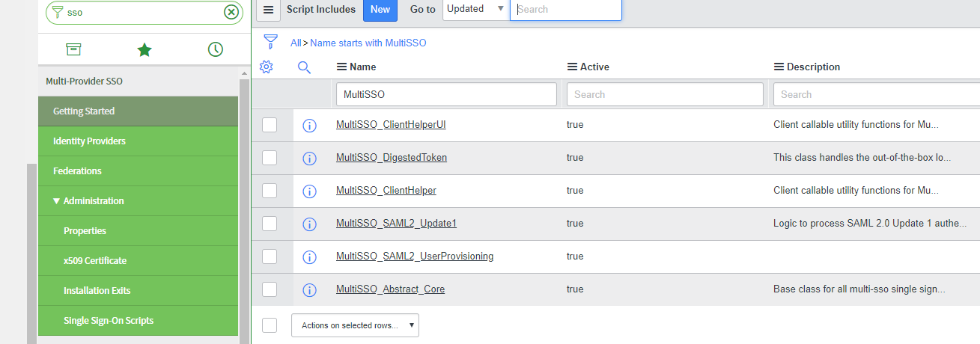980x344 pixels.
Task: Open Identity Providers module
Action: click(x=138, y=141)
